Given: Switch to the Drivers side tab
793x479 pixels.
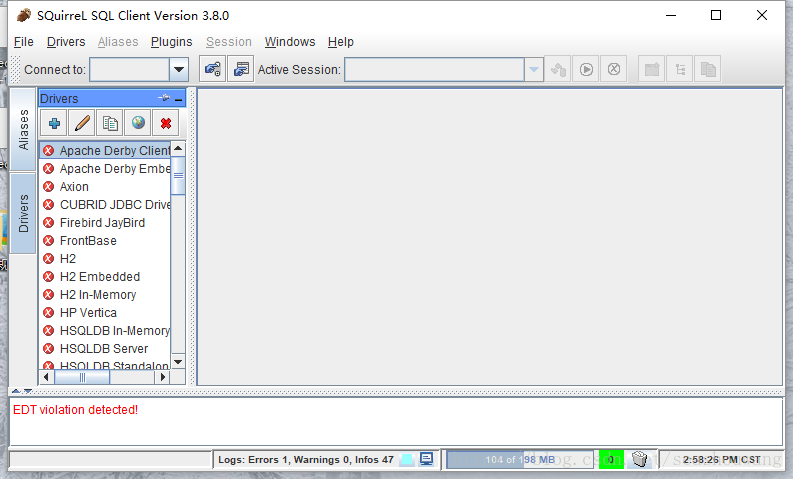Looking at the screenshot, I should tap(23, 213).
